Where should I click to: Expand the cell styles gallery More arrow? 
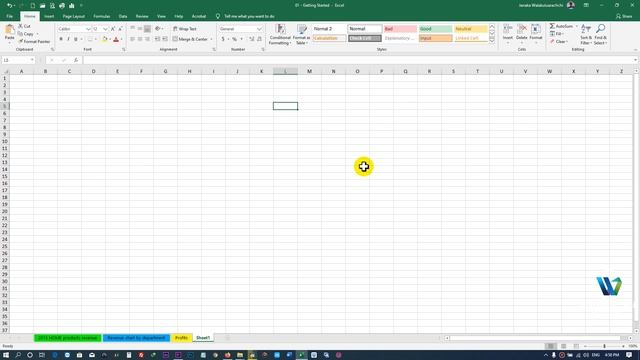[492, 41]
